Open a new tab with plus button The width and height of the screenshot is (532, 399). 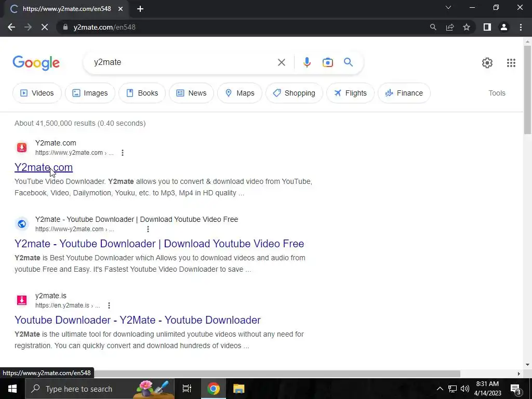coord(140,9)
